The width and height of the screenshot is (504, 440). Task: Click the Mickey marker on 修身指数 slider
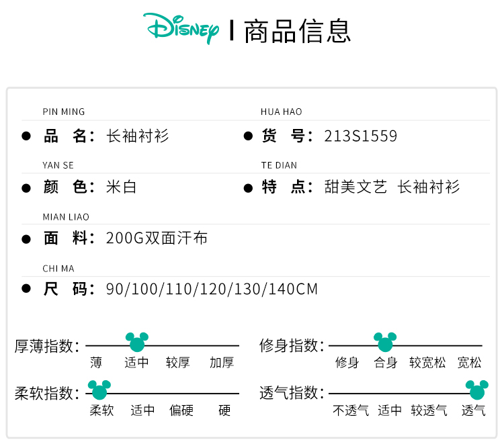(x=385, y=342)
